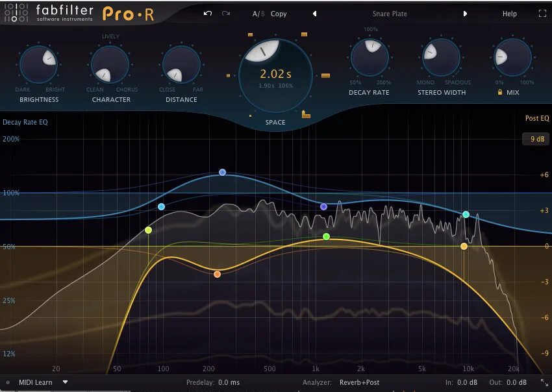Enter full screen mode icon
Viewport: 552px width, 392px height.
[542, 14]
